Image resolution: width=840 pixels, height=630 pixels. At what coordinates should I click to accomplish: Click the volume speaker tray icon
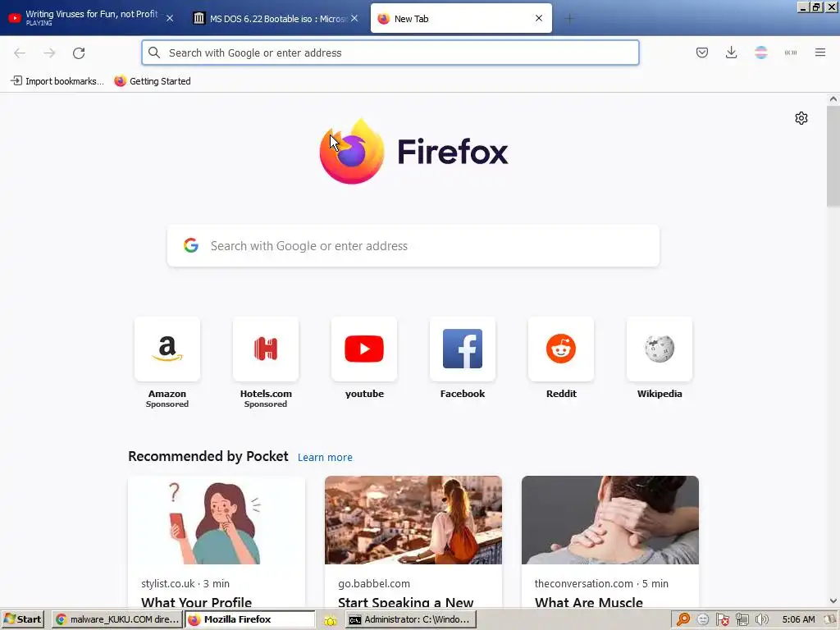762,620
